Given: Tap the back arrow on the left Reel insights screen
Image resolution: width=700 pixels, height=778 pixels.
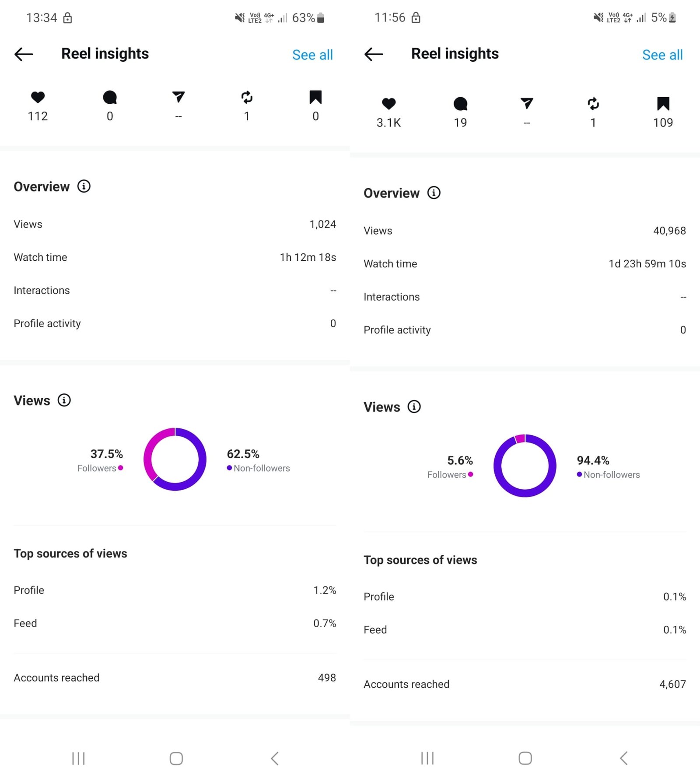Looking at the screenshot, I should (x=24, y=54).
